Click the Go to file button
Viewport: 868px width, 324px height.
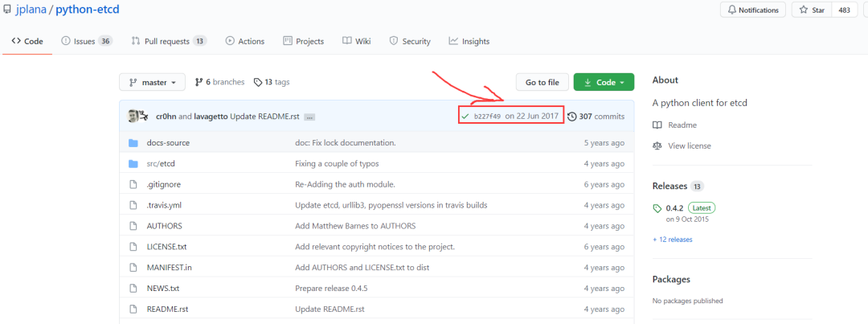coord(542,82)
